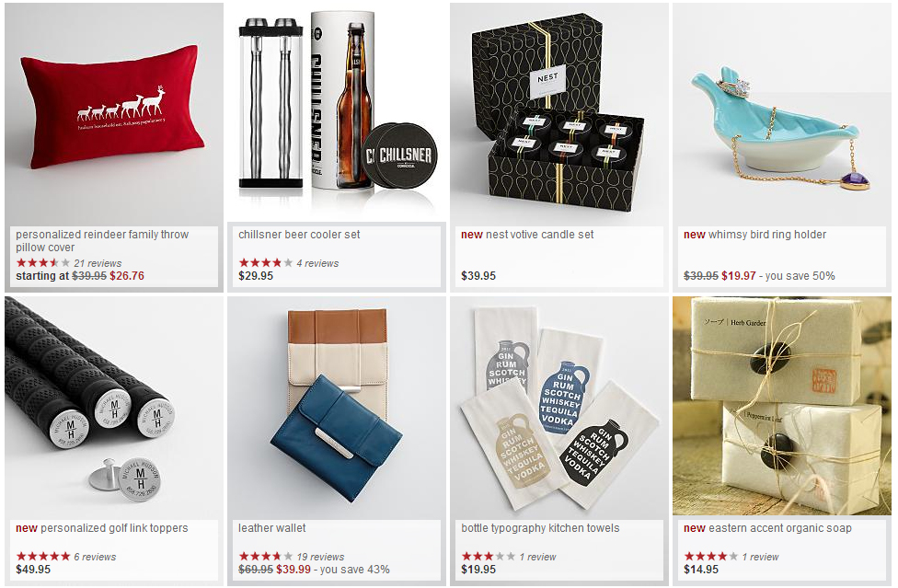Screen dimensions: 898x588
Task: View the golf link toppers product image
Action: 114,407
